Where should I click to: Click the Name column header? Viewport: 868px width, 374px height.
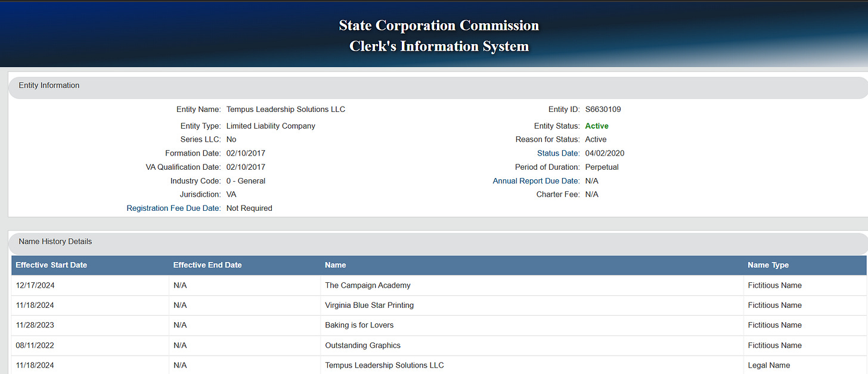(x=335, y=265)
